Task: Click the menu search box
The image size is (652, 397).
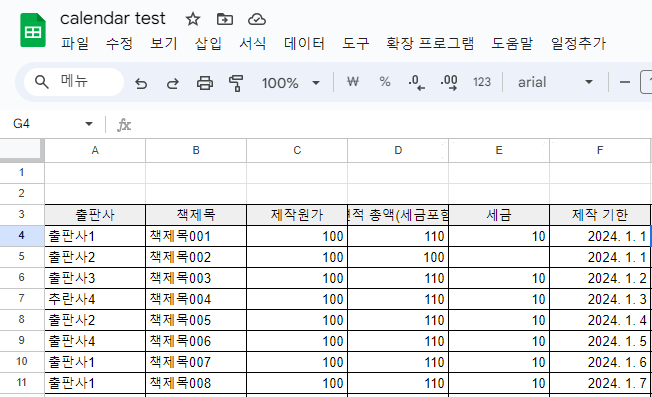Action: 74,82
